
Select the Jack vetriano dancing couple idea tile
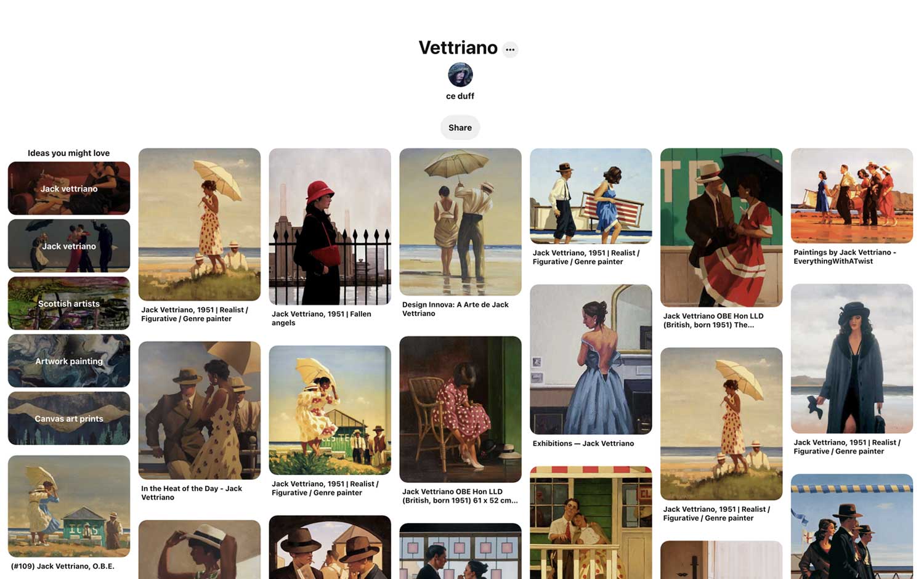(69, 246)
